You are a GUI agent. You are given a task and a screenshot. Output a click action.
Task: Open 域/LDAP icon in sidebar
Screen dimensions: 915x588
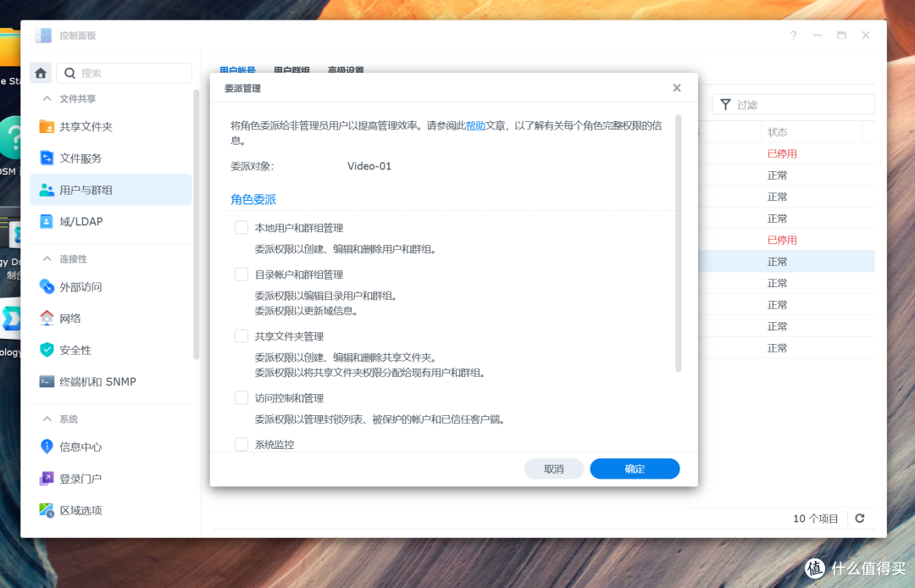click(x=47, y=221)
